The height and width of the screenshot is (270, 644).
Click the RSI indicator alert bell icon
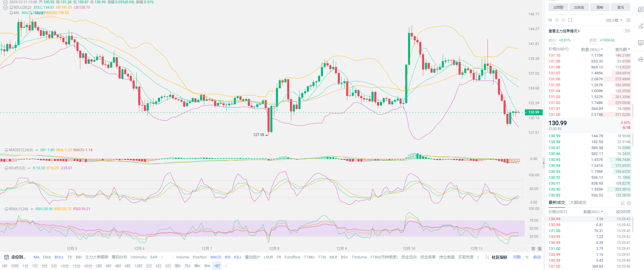7,209
